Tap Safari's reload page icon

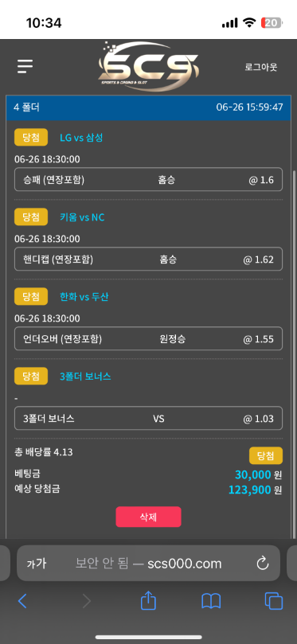coord(263,564)
